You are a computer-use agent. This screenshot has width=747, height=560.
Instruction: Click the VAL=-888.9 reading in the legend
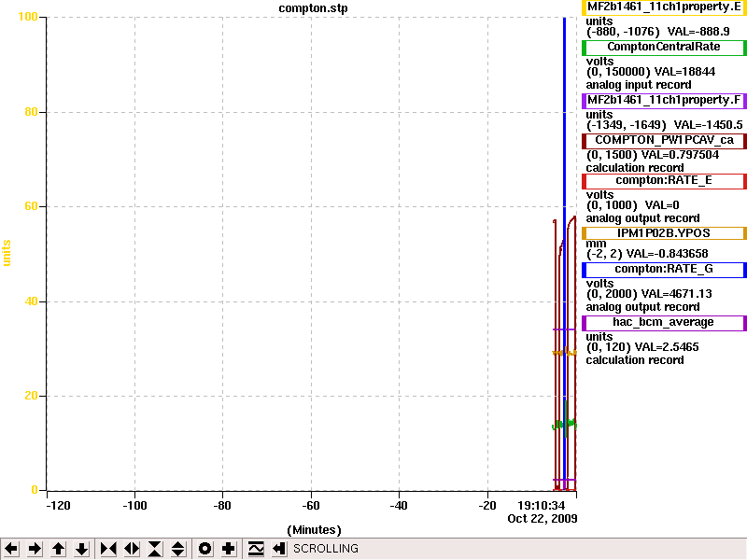(x=698, y=32)
